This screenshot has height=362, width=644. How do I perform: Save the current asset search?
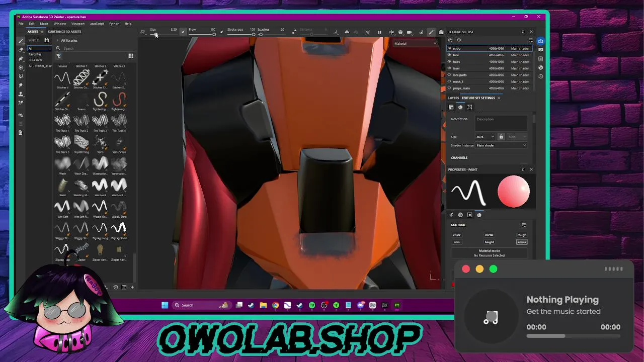point(46,40)
